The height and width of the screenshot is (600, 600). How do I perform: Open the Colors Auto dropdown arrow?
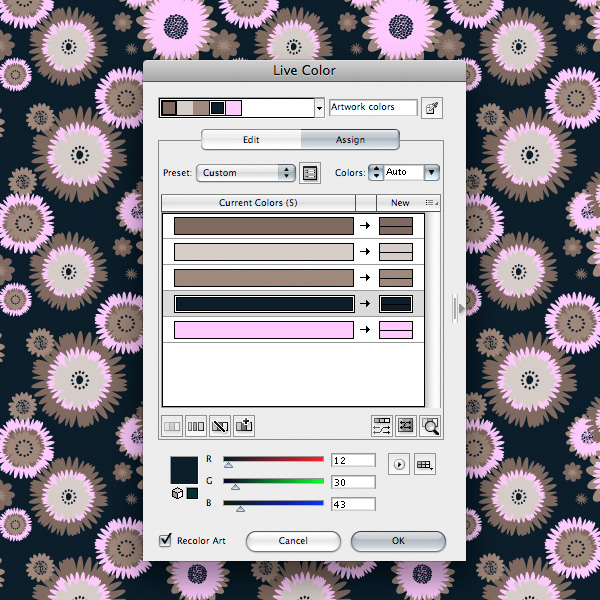[x=431, y=173]
